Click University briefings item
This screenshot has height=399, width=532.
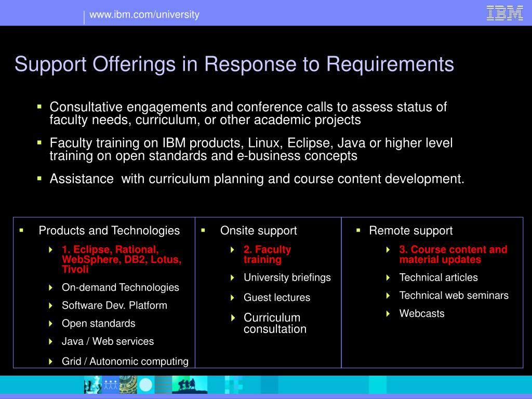(x=287, y=277)
